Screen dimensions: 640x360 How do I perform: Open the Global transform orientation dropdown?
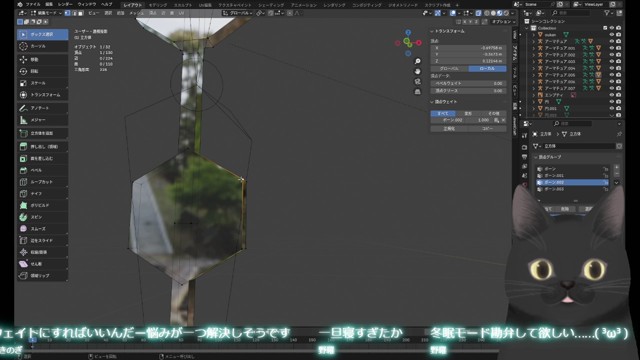pyautogui.click(x=238, y=13)
